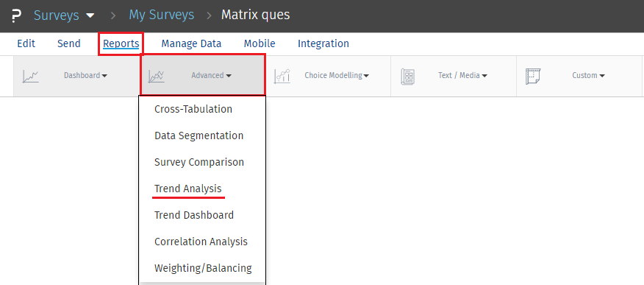644x285 pixels.
Task: Open the Text / Media dropdown
Action: tap(463, 75)
